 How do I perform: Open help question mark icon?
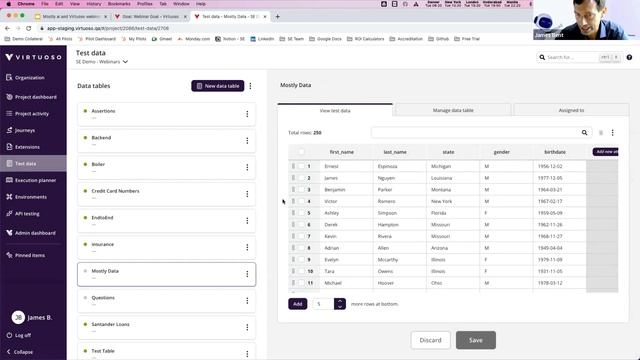pos(629,57)
